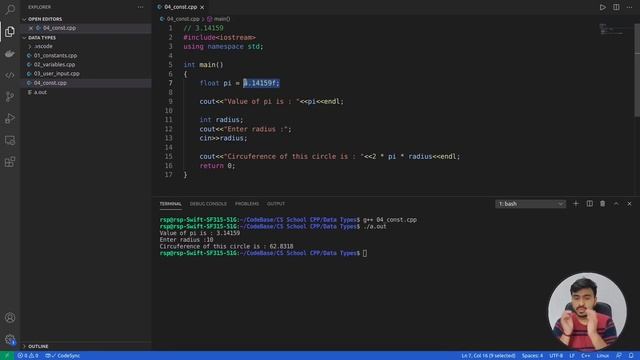This screenshot has height=360, width=640.
Task: Select a.out file in explorer
Action: (40, 92)
